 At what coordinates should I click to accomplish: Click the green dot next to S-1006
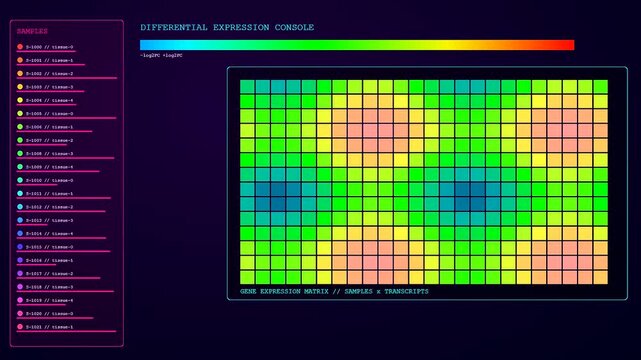[x=20, y=127]
